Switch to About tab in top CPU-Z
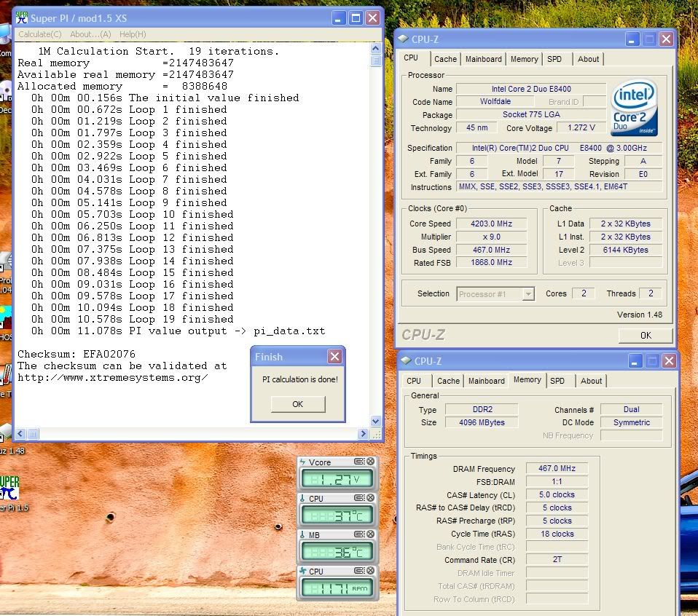The width and height of the screenshot is (698, 616). pyautogui.click(x=588, y=59)
